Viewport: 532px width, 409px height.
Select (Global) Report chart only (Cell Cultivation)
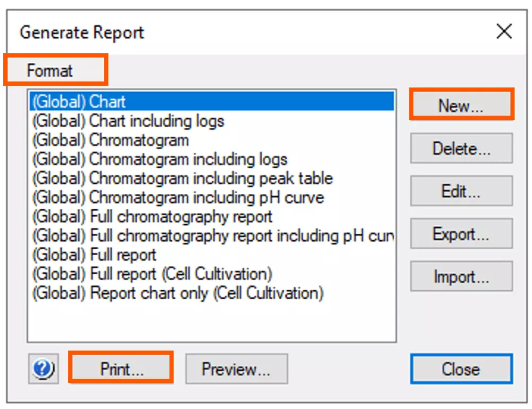pos(178,293)
